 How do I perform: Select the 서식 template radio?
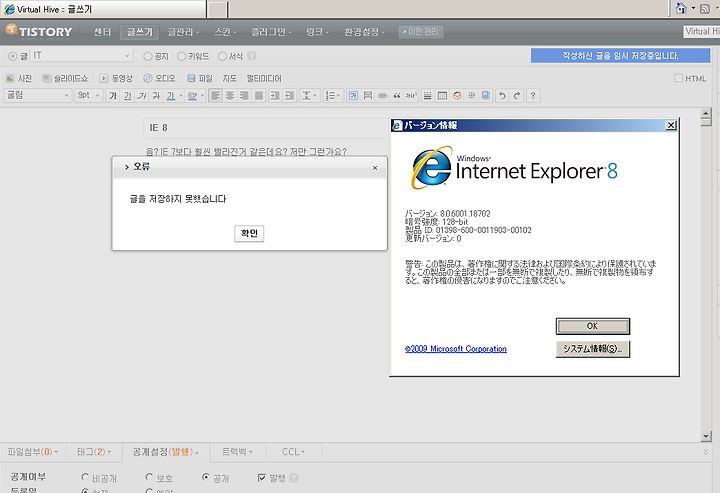222,56
